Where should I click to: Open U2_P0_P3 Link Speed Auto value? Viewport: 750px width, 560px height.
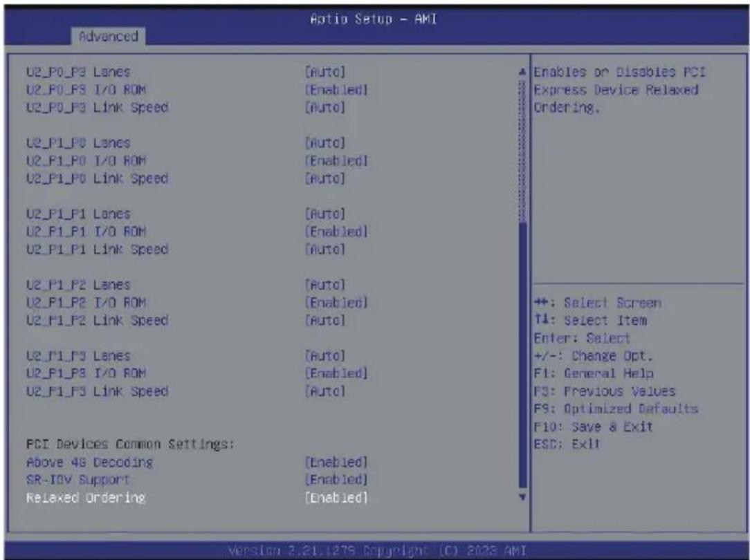324,108
